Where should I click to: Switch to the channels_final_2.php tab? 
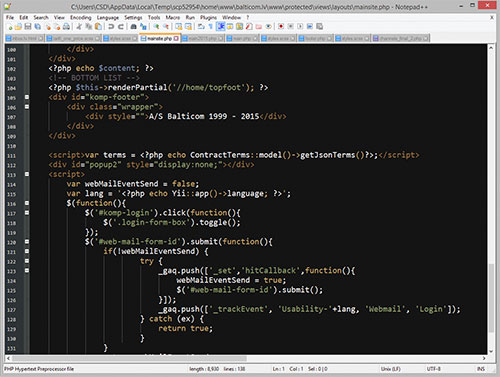[401, 38]
